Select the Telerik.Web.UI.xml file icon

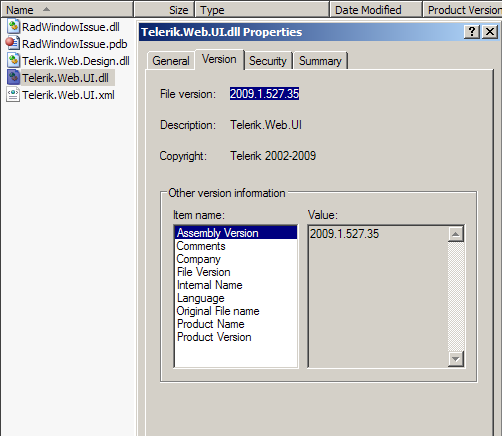point(13,95)
